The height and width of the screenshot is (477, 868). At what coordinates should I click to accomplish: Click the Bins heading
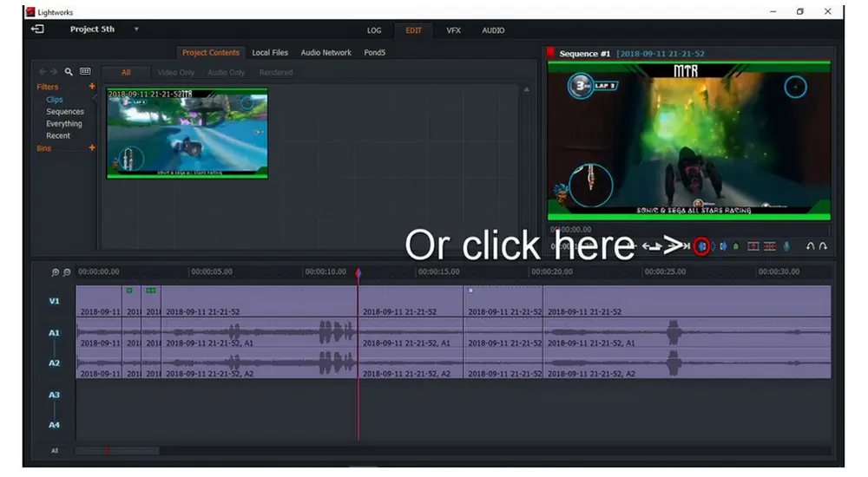(x=43, y=148)
